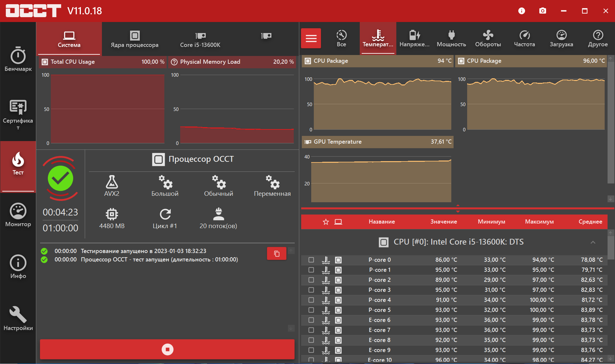Switch to the Мощность sensors tab
This screenshot has width=615, height=364.
click(x=451, y=38)
